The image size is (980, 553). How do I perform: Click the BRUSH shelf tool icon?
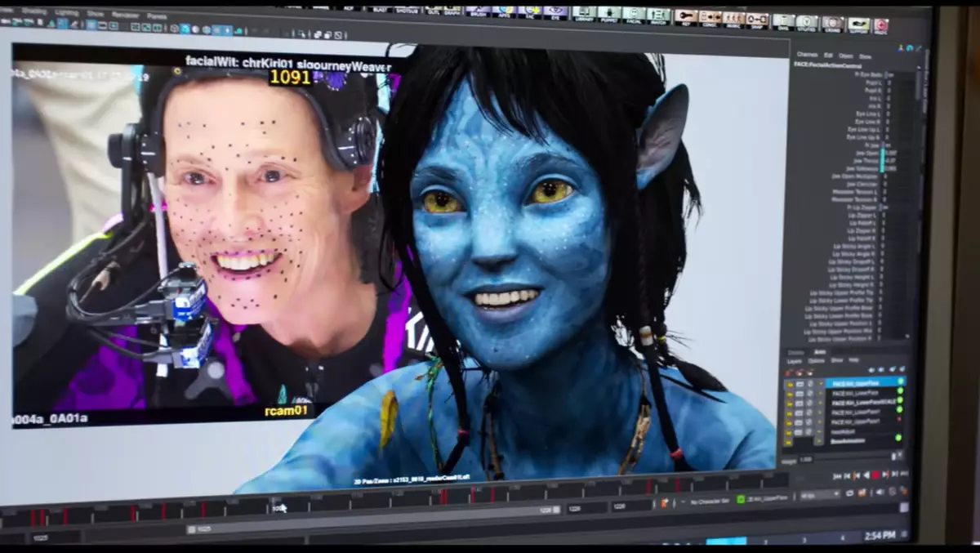[x=477, y=11]
